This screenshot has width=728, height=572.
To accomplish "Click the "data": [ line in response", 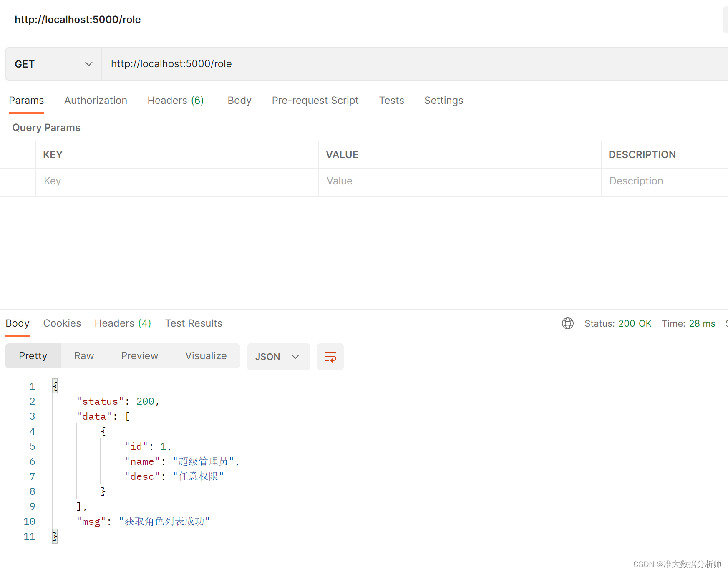I will [103, 416].
